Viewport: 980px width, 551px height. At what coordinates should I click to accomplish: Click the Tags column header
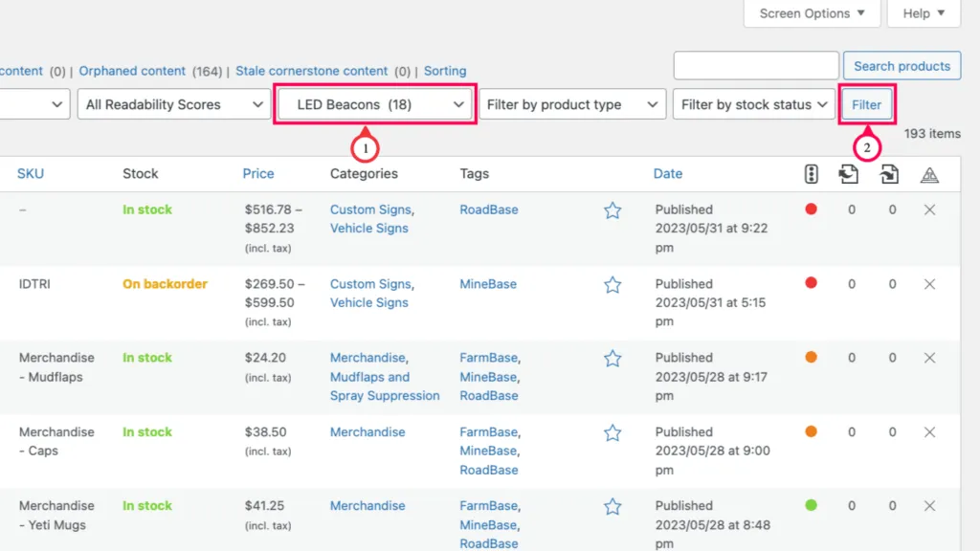[x=475, y=174]
